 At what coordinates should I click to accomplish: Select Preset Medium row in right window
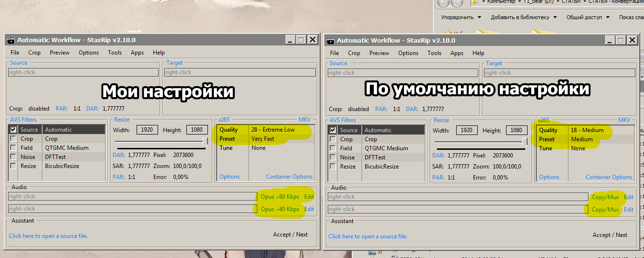coord(586,139)
